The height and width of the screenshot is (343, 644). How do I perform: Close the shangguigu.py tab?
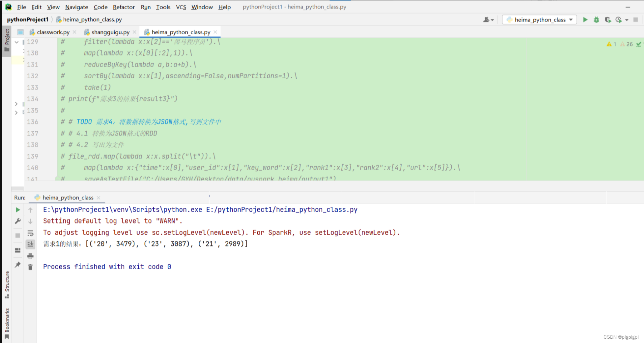[134, 32]
